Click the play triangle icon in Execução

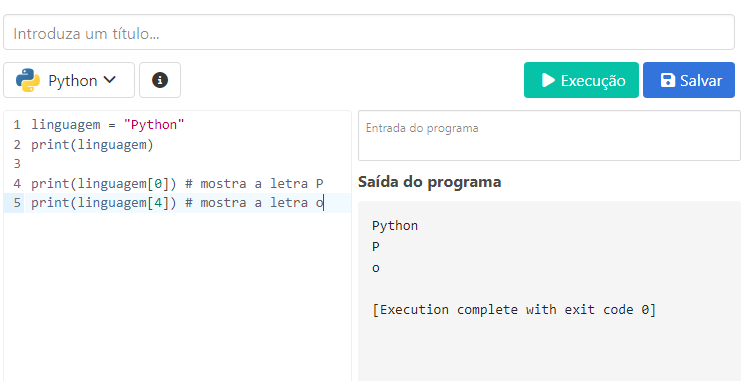[548, 80]
